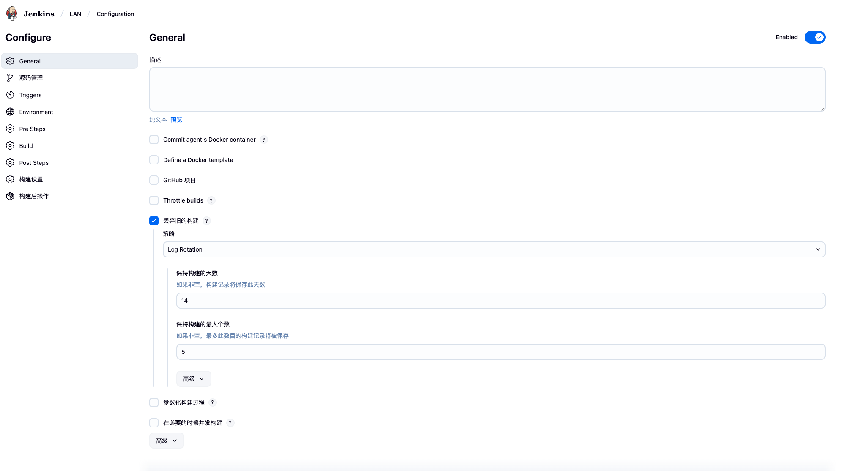
Task: Click the LAN breadcrumb link
Action: (75, 14)
